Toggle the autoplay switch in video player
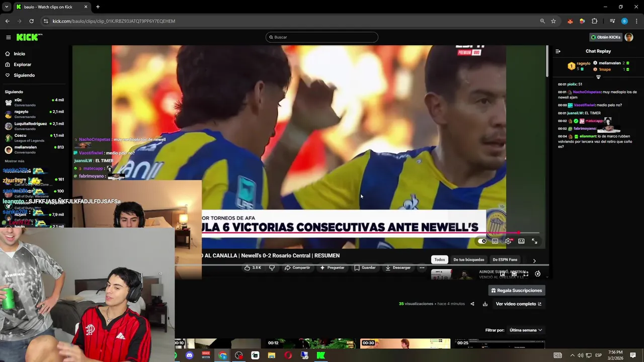 coord(482,241)
